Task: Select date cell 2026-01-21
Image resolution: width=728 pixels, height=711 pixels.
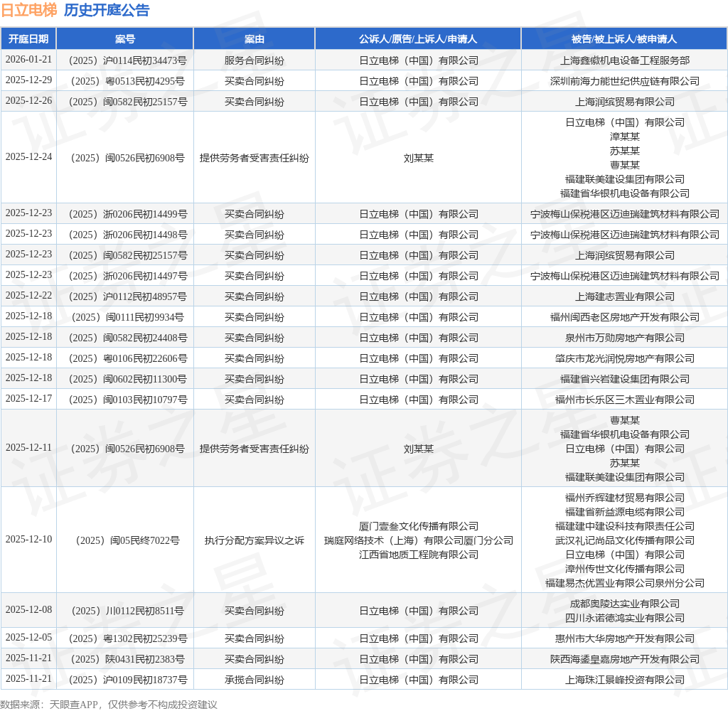Action: [28, 60]
